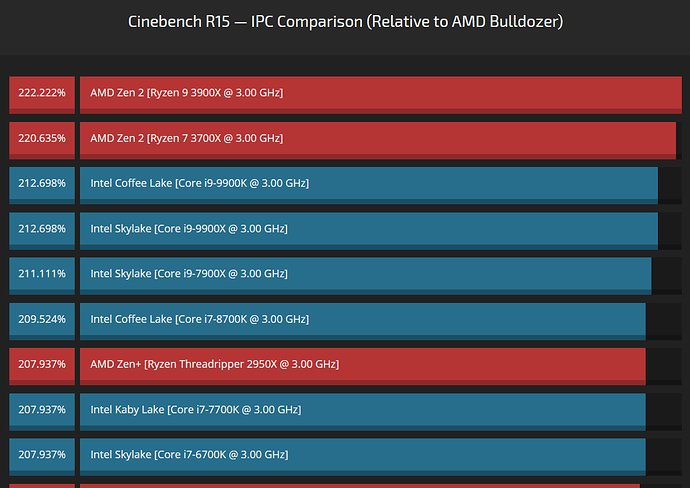
Task: Click the 220.635% percentage label
Action: [42, 140]
